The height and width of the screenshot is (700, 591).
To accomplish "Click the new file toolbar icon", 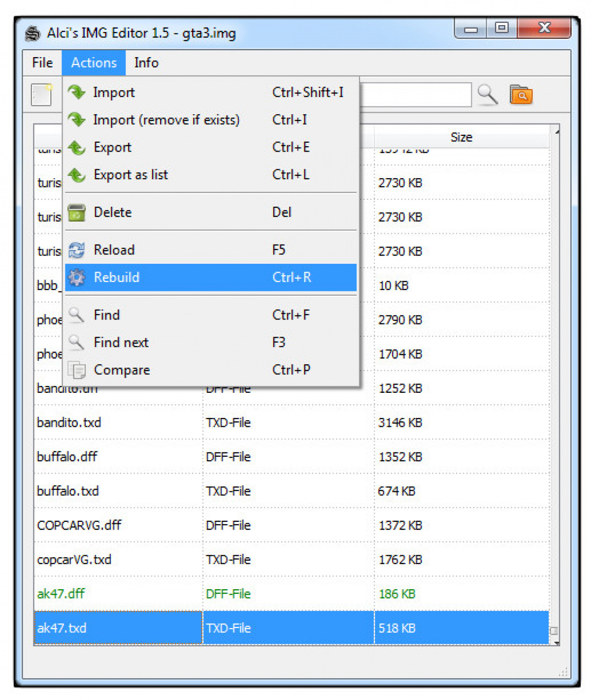I will (42, 94).
